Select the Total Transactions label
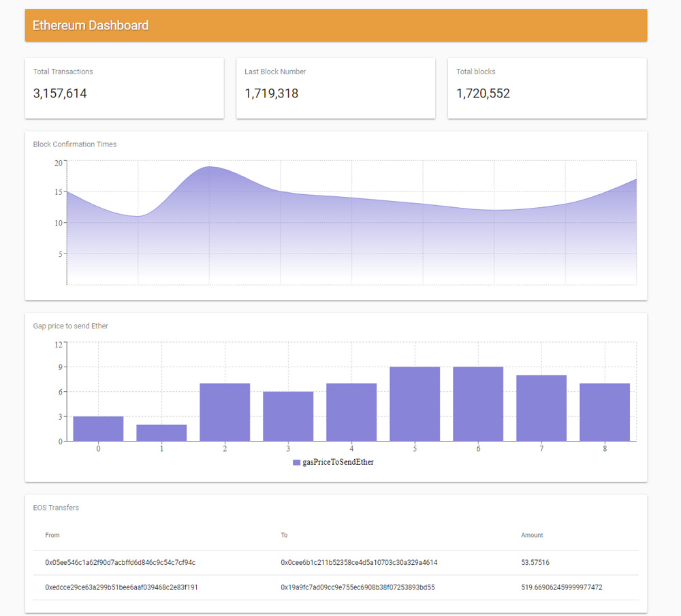 (x=63, y=72)
